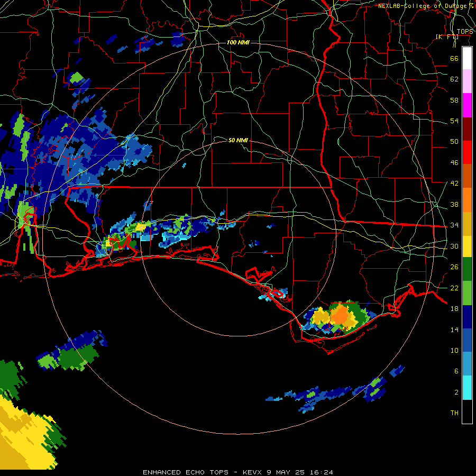Click the '[K FT]' units label
The image size is (476, 476).
point(447,36)
